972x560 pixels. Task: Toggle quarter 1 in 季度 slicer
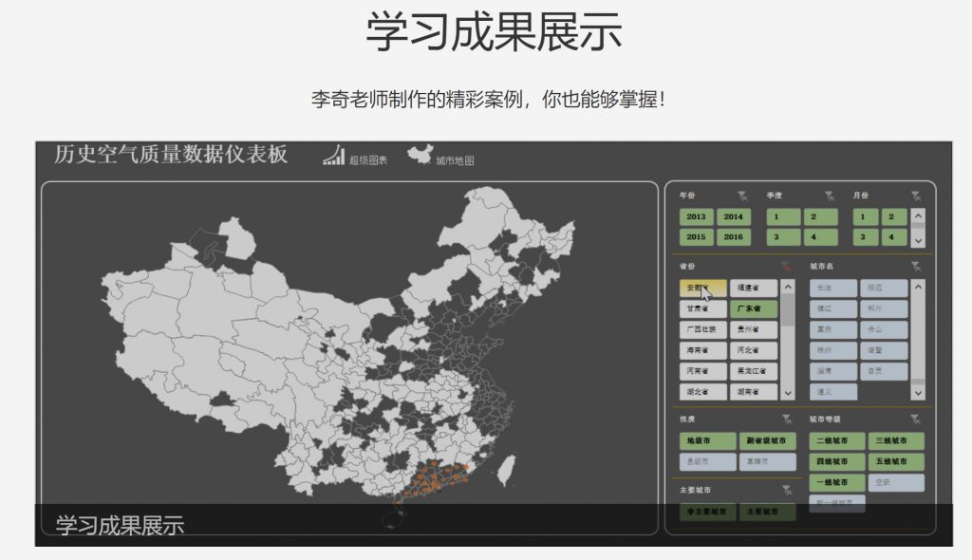[x=783, y=216]
